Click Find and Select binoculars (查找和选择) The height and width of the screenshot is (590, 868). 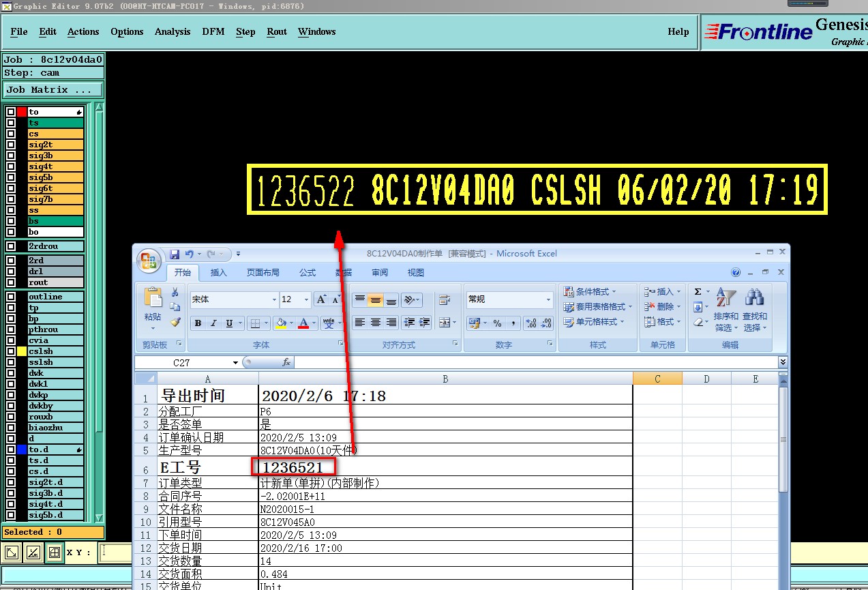pos(755,310)
